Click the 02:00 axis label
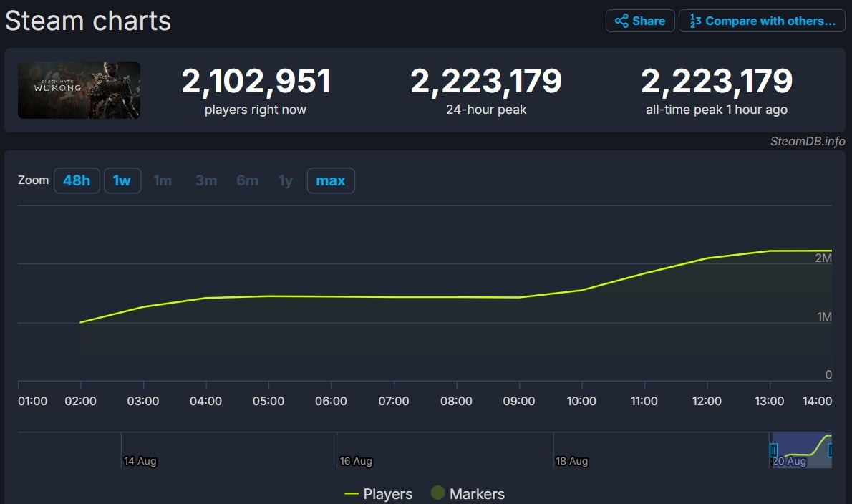The width and height of the screenshot is (852, 504). (x=80, y=402)
